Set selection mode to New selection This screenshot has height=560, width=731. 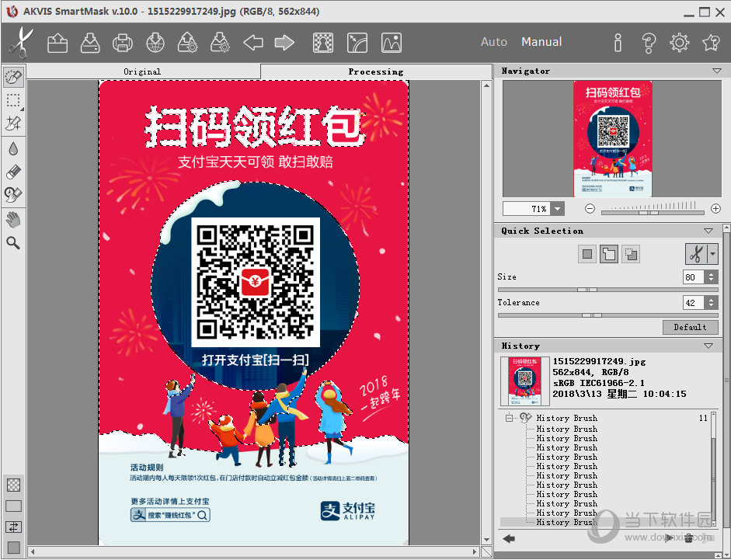pos(587,254)
